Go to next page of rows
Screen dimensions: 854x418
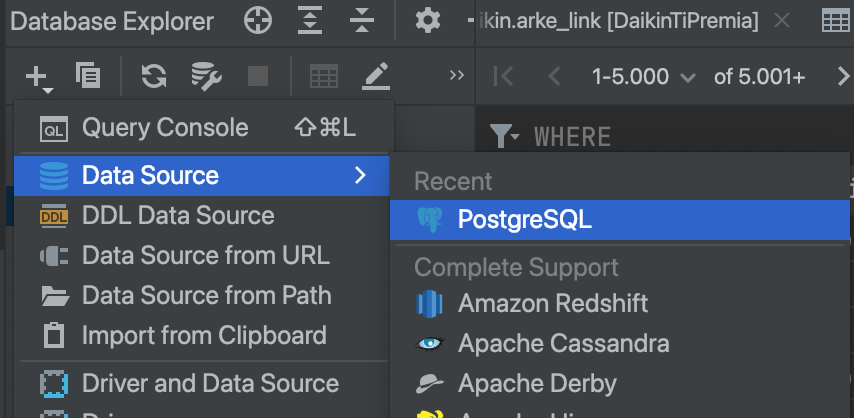click(842, 77)
